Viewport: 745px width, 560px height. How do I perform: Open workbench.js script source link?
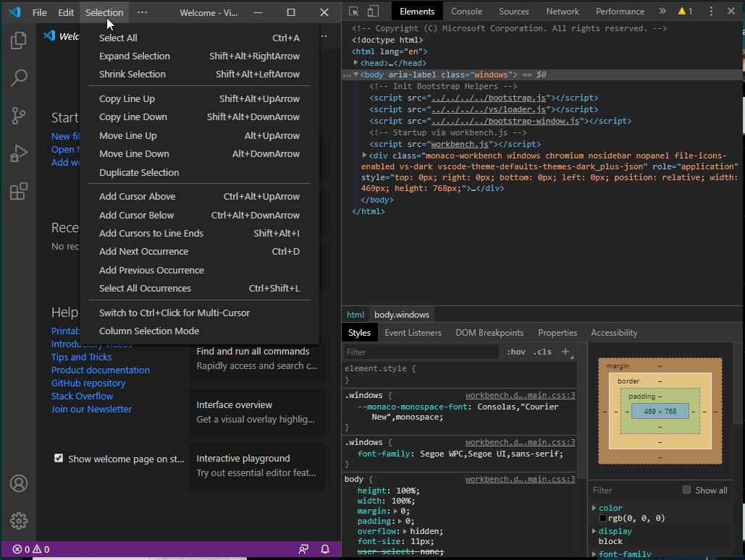coord(460,144)
